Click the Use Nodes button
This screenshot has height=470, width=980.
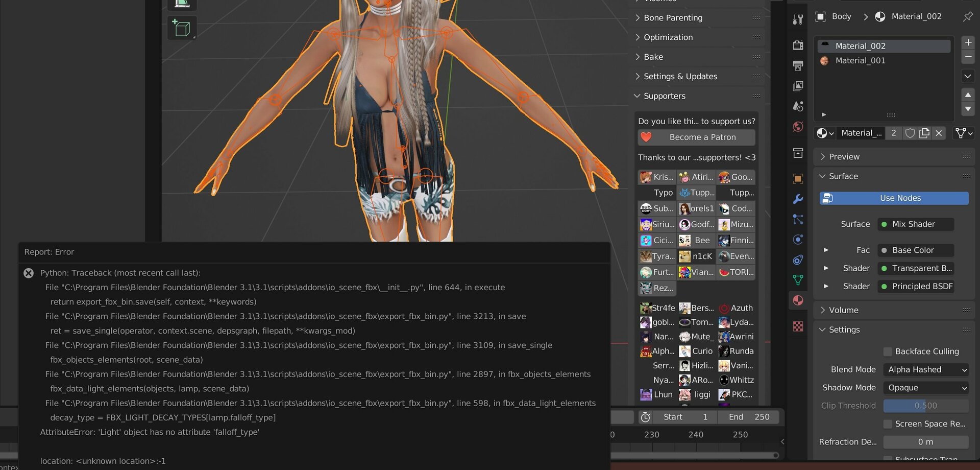point(894,198)
